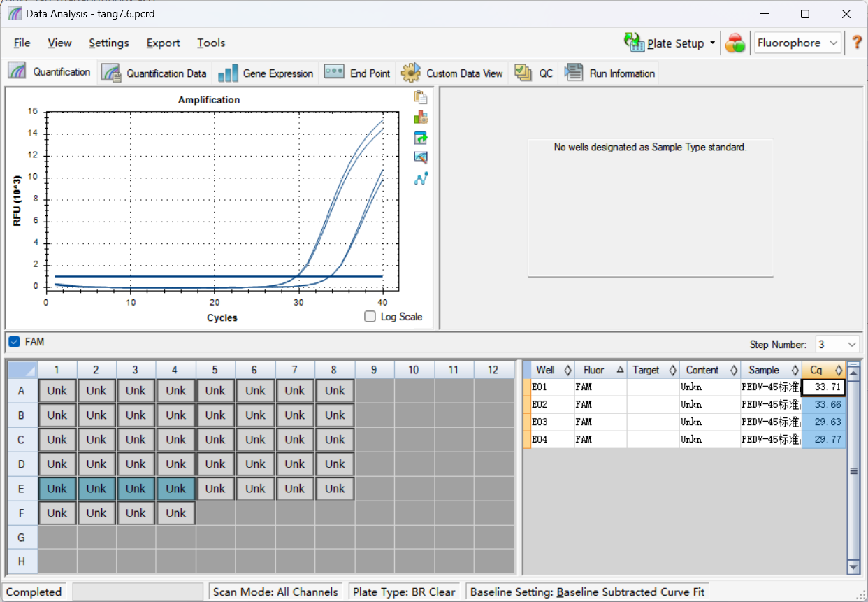This screenshot has width=868, height=602.
Task: Select plate row E header
Action: [21, 489]
